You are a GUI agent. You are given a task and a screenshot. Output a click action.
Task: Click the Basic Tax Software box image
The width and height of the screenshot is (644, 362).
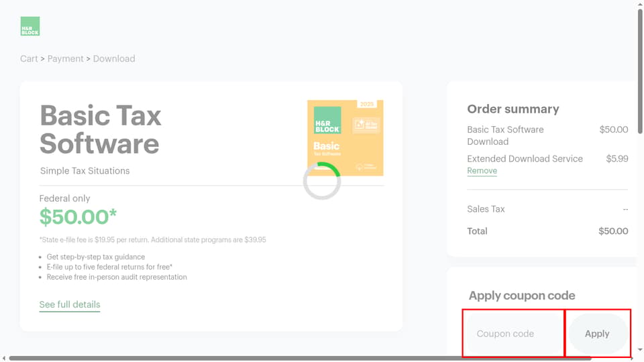[345, 138]
